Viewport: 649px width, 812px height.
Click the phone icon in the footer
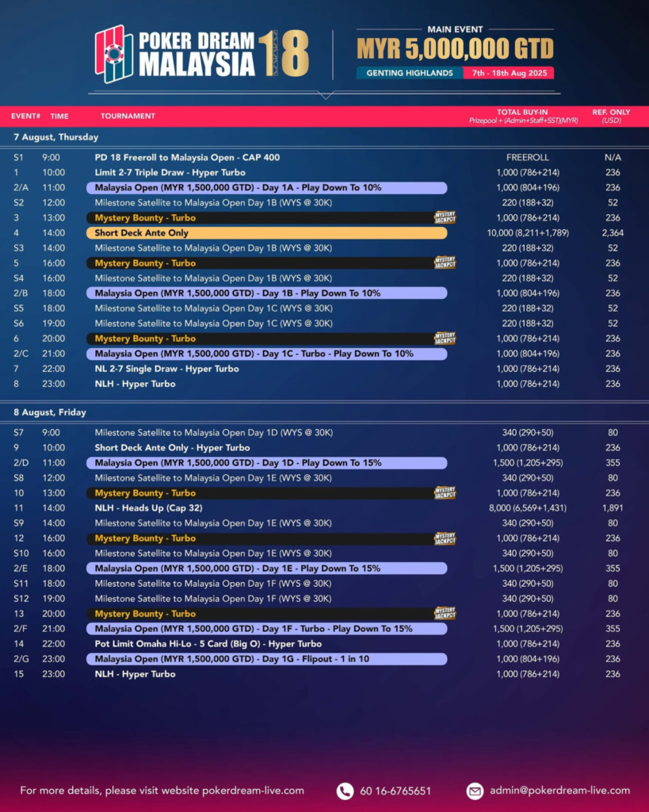[x=345, y=791]
